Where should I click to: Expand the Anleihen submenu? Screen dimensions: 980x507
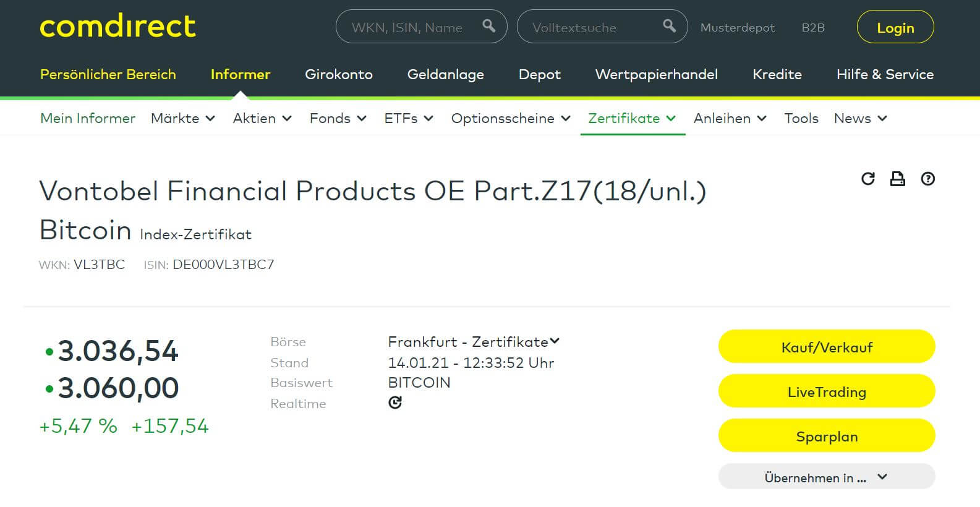[x=730, y=118]
